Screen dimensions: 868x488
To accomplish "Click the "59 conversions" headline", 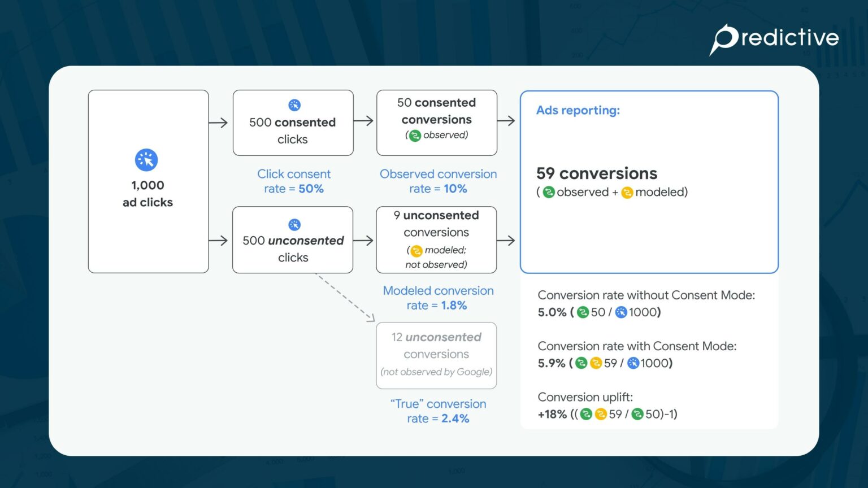I will tap(596, 173).
